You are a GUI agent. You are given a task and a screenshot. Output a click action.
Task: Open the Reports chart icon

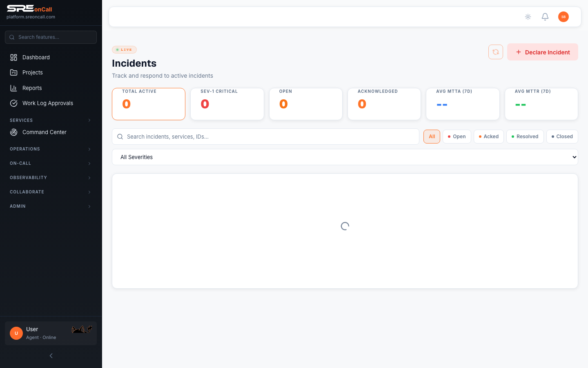click(14, 88)
